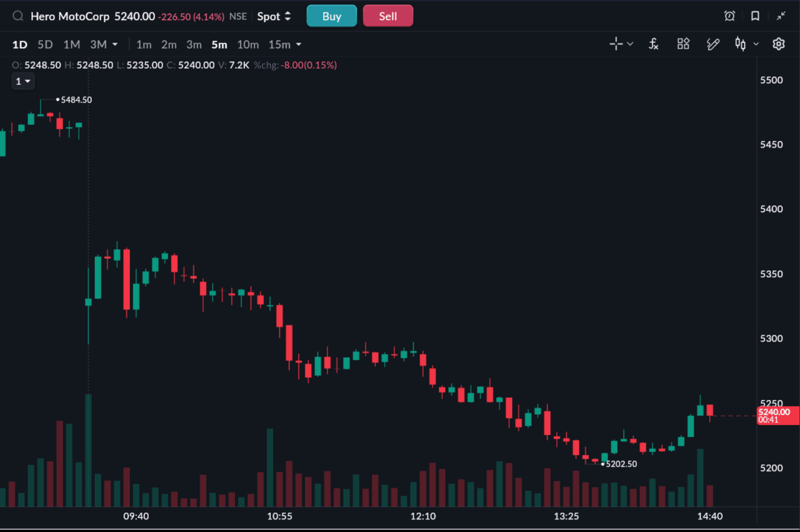This screenshot has height=532, width=800.
Task: Activate the drawing tools pencil icon
Action: (x=713, y=44)
